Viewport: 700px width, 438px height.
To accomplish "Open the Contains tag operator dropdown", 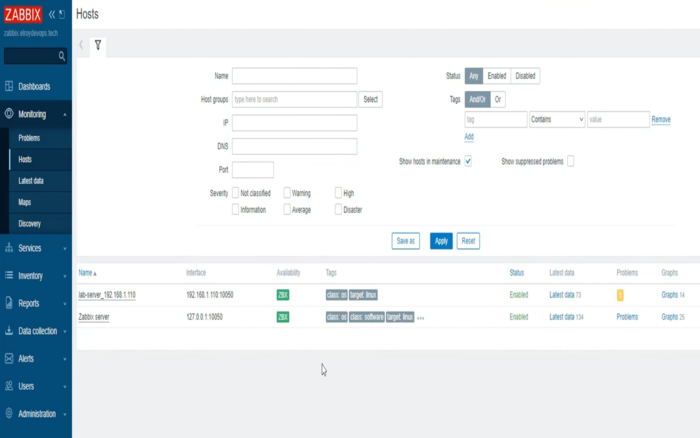I will pos(557,119).
